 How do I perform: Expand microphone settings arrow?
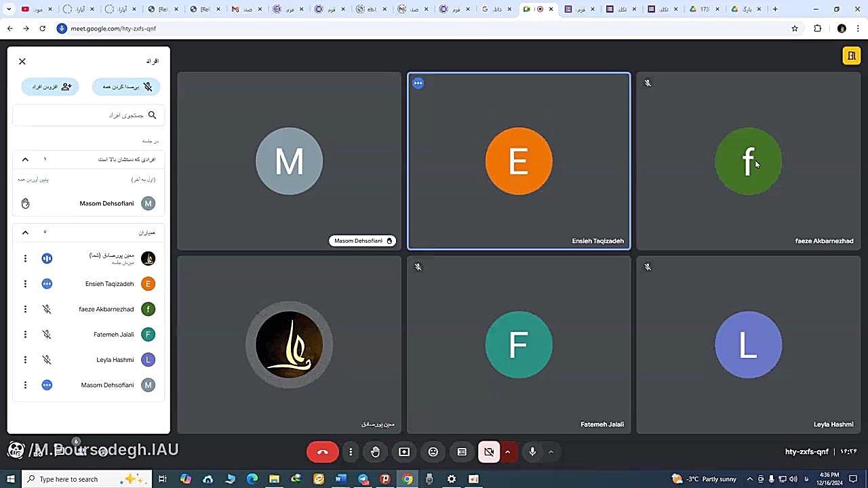click(551, 452)
